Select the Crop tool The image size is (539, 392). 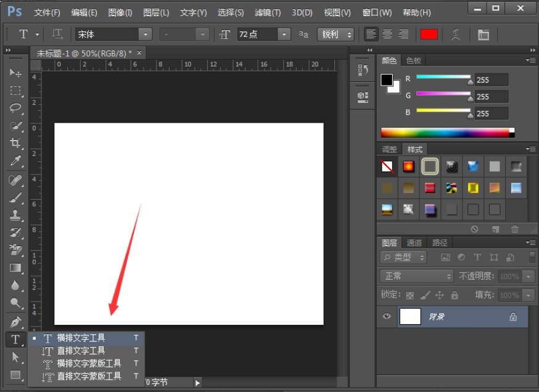click(x=15, y=143)
